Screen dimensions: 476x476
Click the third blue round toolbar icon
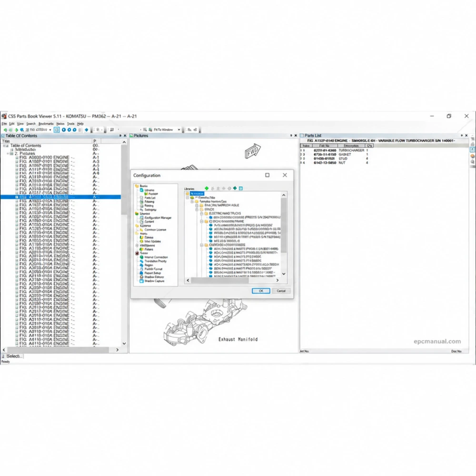coord(74,130)
